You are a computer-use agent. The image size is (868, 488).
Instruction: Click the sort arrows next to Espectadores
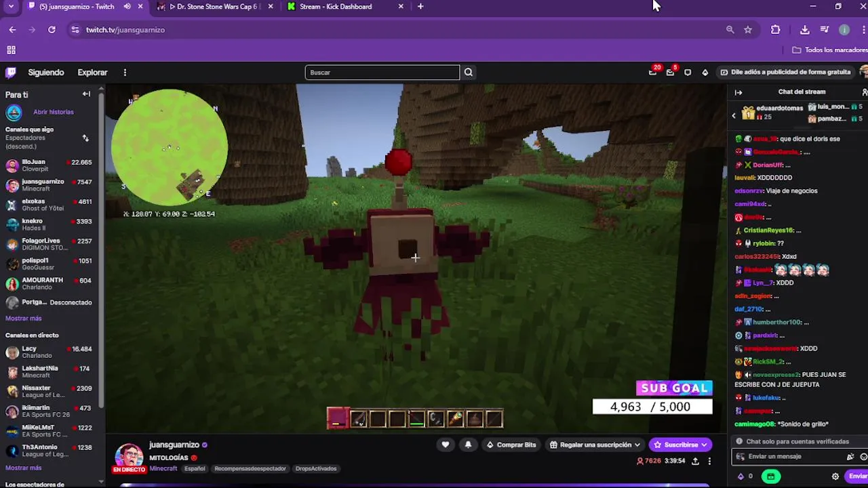tap(85, 138)
